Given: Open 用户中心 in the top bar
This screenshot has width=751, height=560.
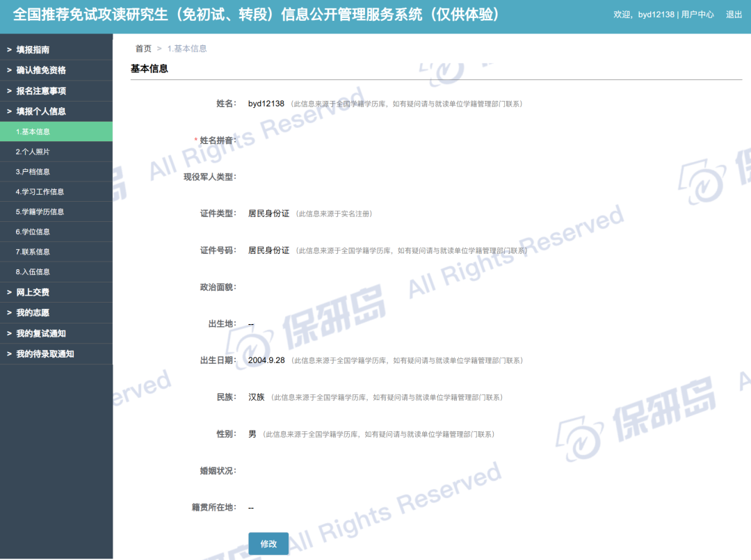Looking at the screenshot, I should (696, 14).
